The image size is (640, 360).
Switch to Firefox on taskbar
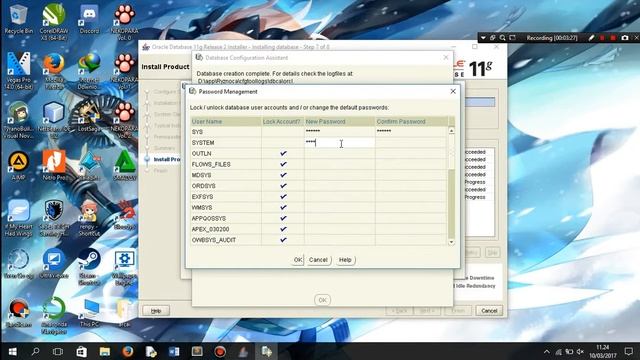127,351
